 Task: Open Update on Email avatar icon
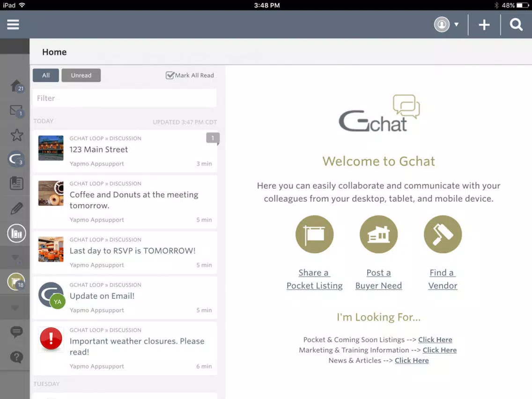pyautogui.click(x=52, y=295)
